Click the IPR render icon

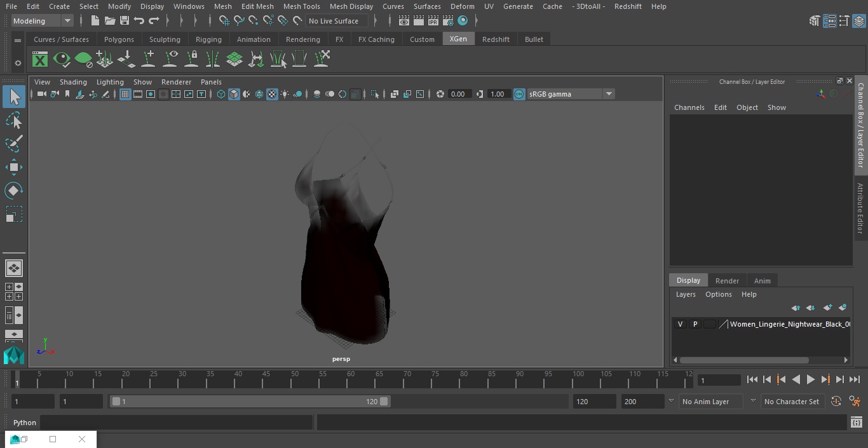(433, 21)
